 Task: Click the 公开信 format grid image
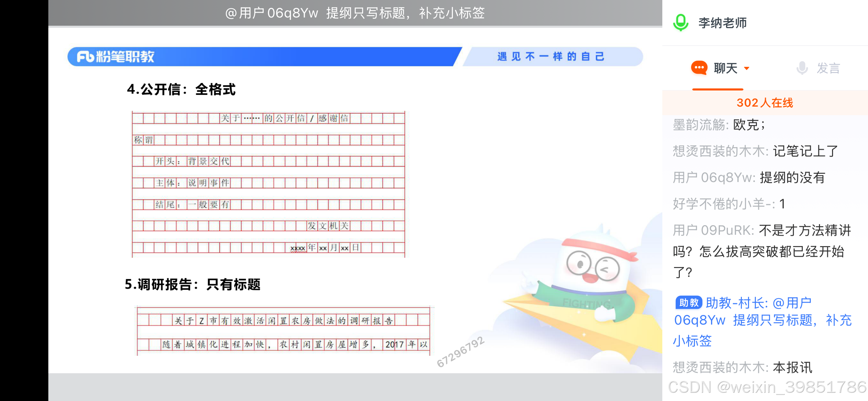coord(268,184)
